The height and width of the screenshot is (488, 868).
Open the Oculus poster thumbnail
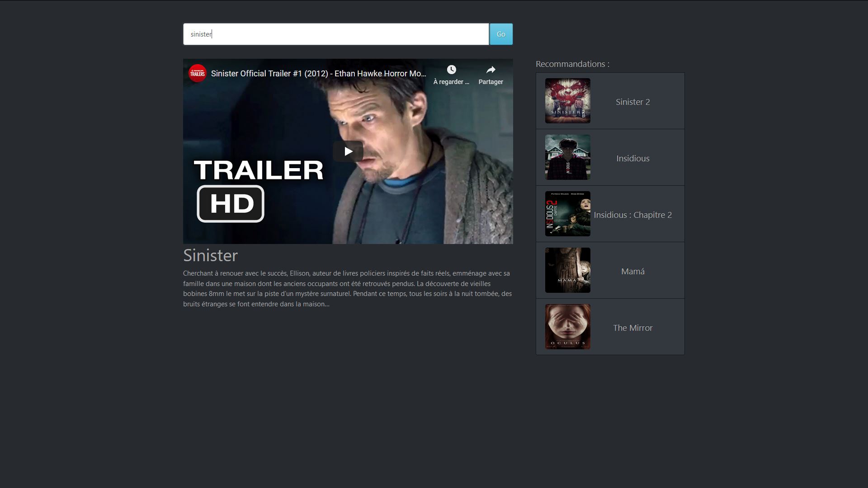[567, 327]
